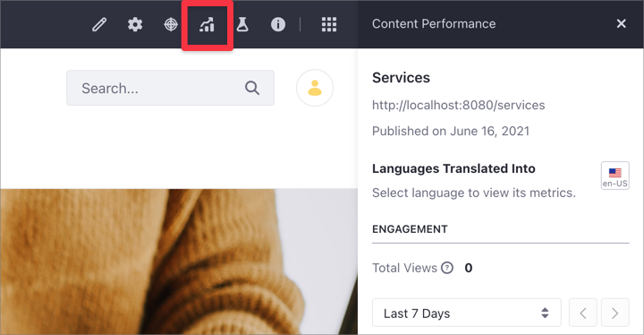
Task: Open the user avatar menu
Action: coord(315,88)
